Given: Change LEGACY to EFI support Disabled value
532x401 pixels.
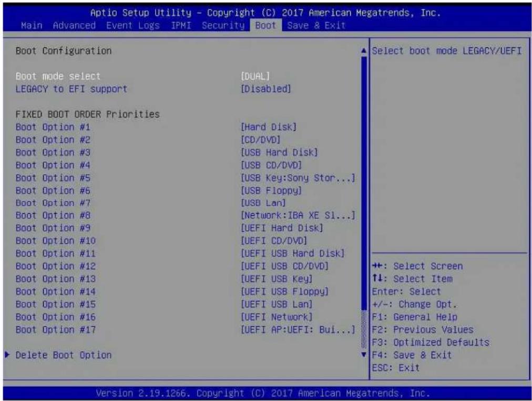Looking at the screenshot, I should 265,89.
